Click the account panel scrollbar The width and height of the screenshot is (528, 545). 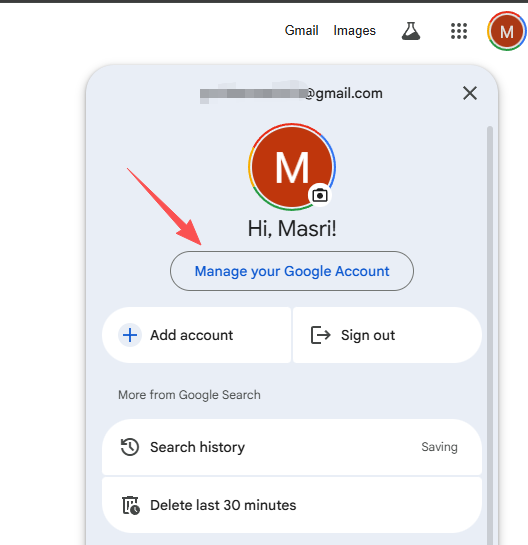point(490,335)
